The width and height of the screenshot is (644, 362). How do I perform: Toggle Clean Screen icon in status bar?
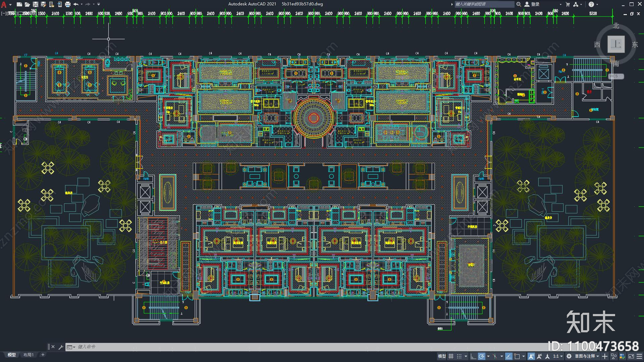(x=631, y=356)
